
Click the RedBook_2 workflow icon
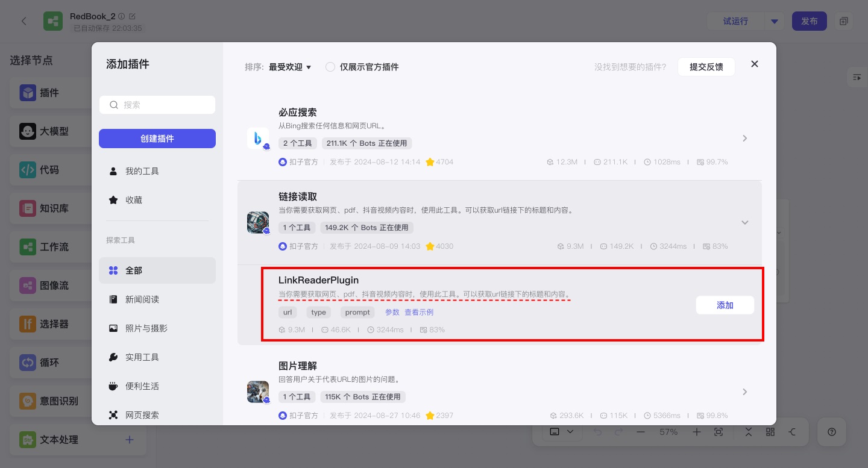(53, 21)
